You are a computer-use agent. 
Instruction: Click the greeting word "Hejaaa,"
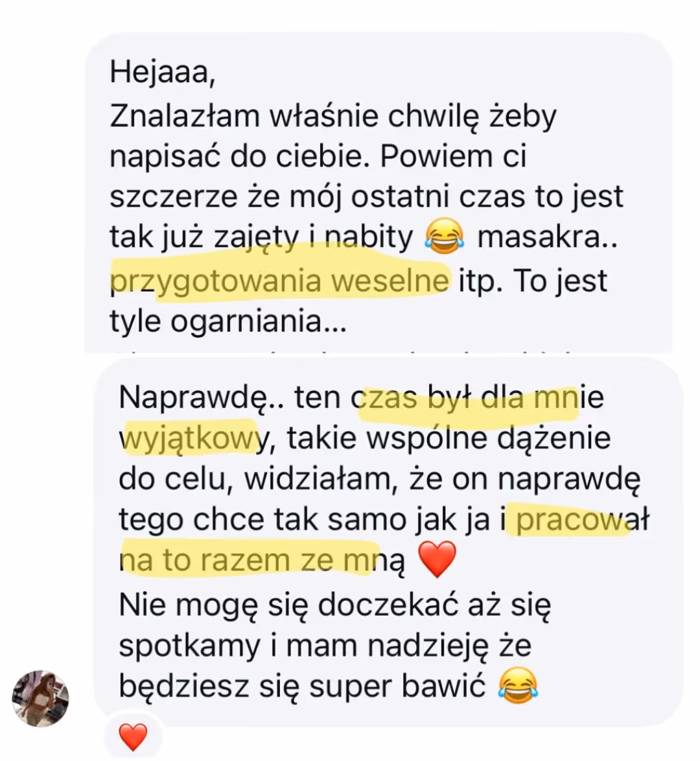coord(163,73)
